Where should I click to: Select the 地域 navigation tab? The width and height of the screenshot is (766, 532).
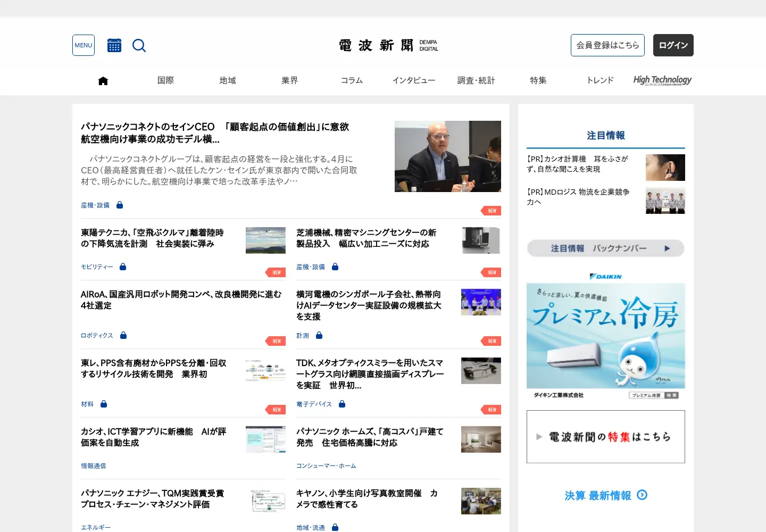pos(228,80)
